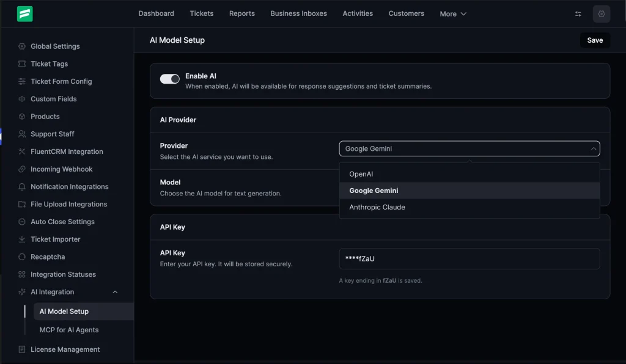Screen dimensions: 626x364
Task: Click the Notification Integrations bell icon
Action: coord(22,187)
